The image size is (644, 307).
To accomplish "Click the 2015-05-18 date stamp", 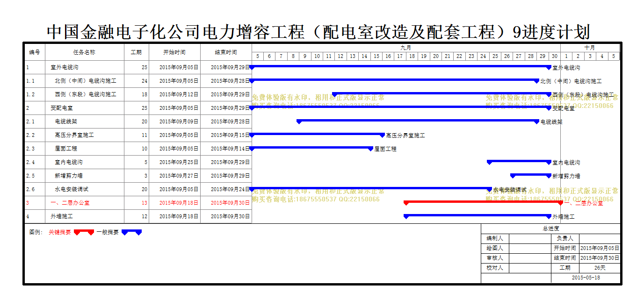I will click(586, 278).
